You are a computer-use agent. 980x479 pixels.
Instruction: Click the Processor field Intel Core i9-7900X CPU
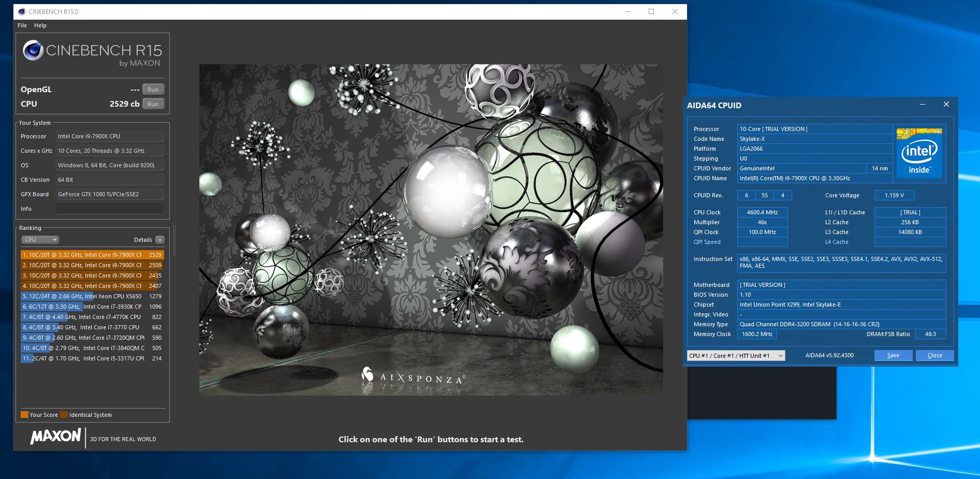pyautogui.click(x=110, y=136)
